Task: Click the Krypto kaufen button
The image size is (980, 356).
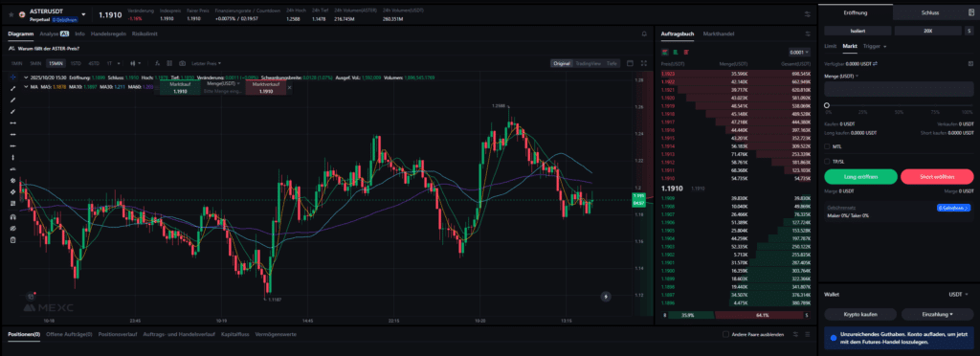Action: tap(860, 314)
